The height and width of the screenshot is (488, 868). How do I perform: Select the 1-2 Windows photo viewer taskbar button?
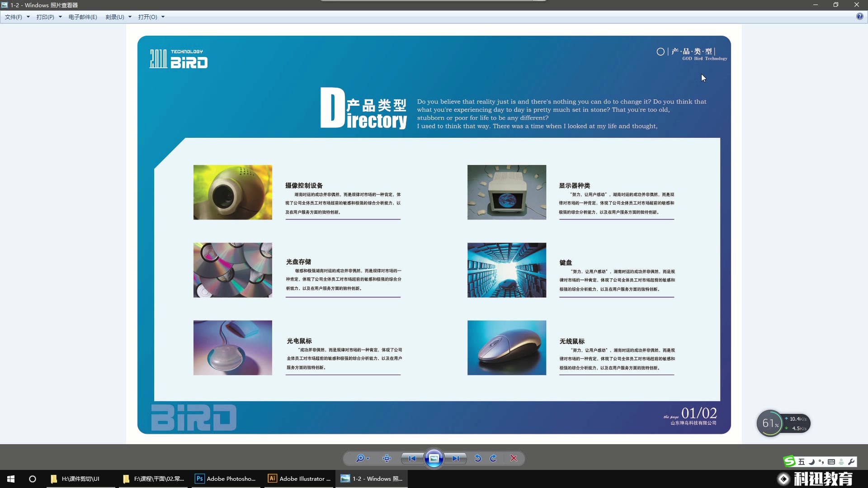[372, 479]
